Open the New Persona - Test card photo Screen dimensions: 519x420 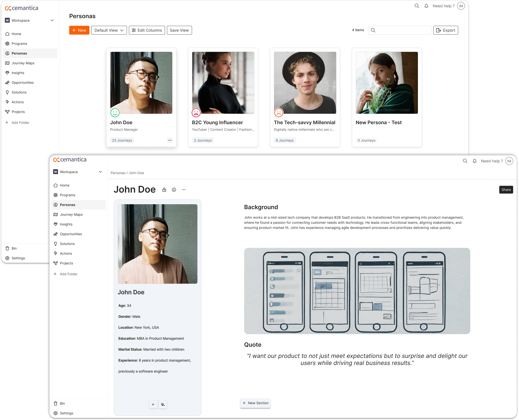click(387, 83)
